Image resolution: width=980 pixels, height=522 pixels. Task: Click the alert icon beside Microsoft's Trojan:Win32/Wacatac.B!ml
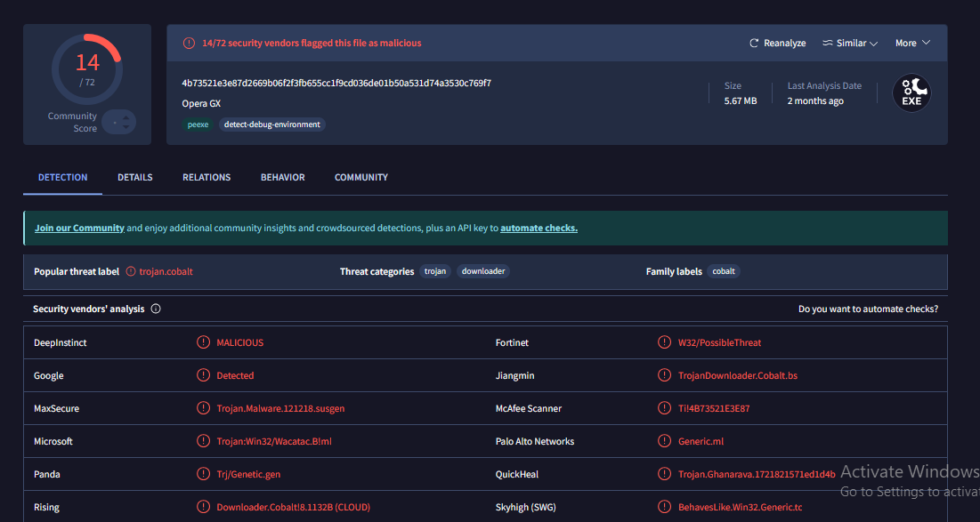tap(204, 441)
